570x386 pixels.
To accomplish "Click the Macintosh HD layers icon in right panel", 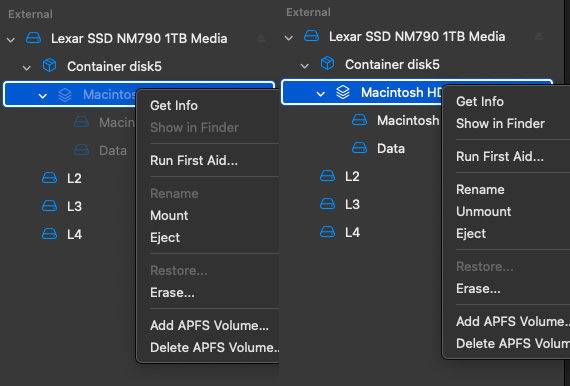I will tap(343, 92).
